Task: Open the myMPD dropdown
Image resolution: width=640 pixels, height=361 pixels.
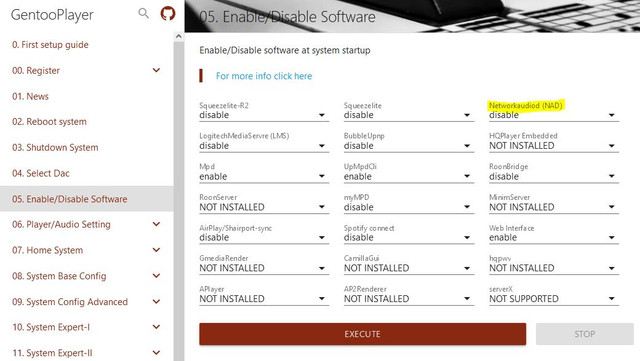Action: (x=409, y=207)
